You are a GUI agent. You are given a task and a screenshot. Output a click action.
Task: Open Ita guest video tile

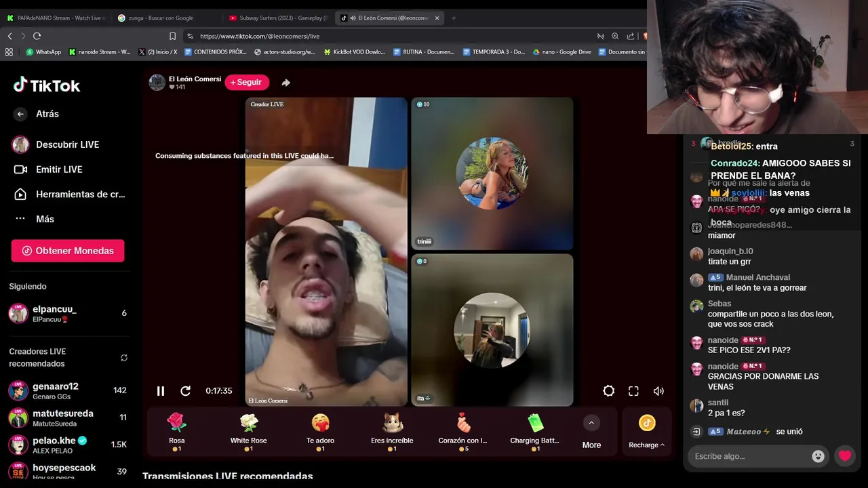492,330
